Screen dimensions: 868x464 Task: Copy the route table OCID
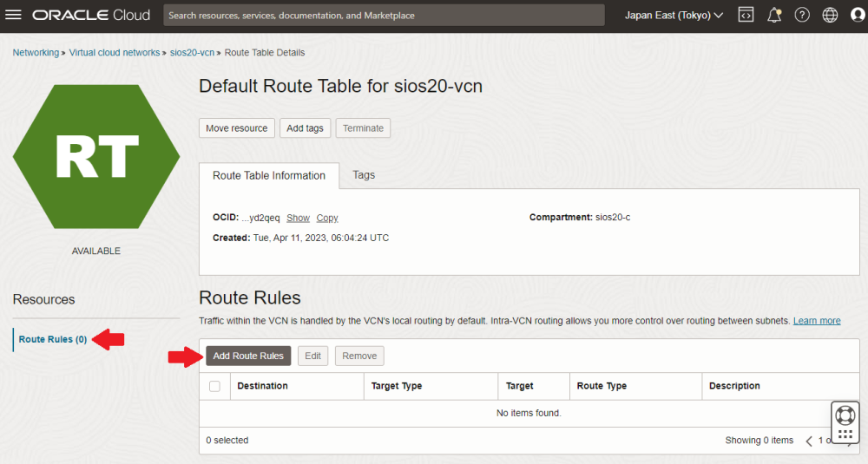pos(327,218)
